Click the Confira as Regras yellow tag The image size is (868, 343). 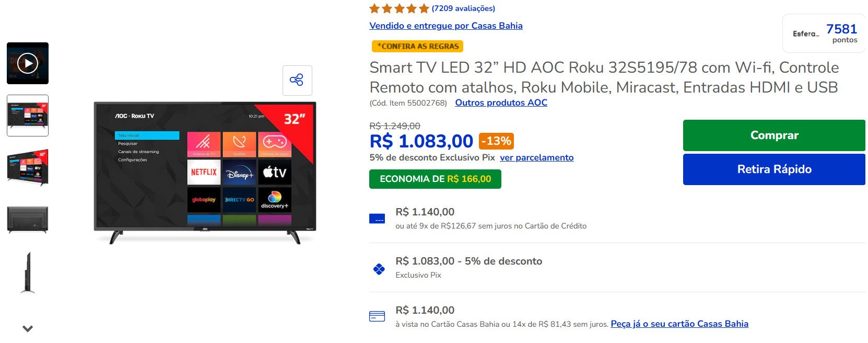(x=417, y=46)
